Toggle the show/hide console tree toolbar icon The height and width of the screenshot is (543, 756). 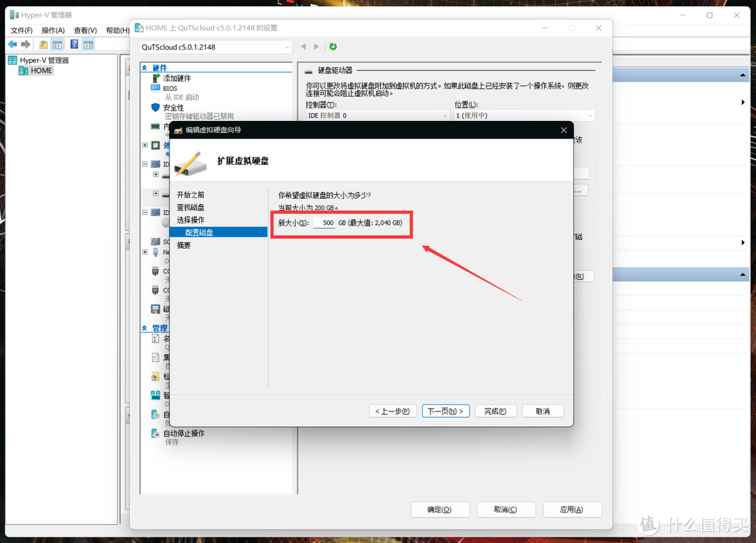pos(57,44)
